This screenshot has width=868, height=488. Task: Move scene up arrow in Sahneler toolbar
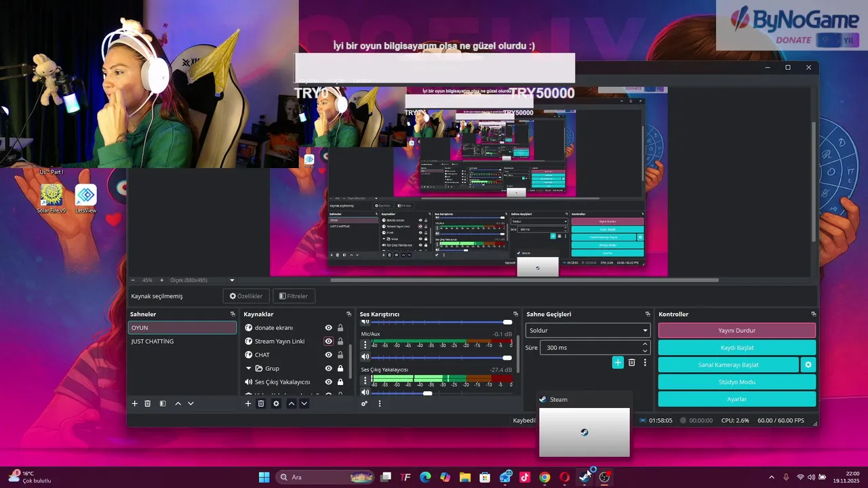tap(178, 403)
